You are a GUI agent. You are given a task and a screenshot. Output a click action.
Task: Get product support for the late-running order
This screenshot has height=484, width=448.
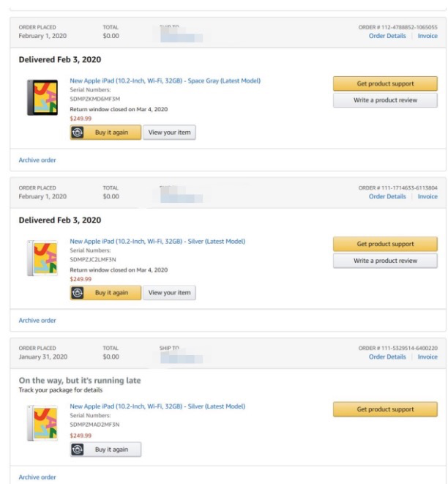(385, 409)
